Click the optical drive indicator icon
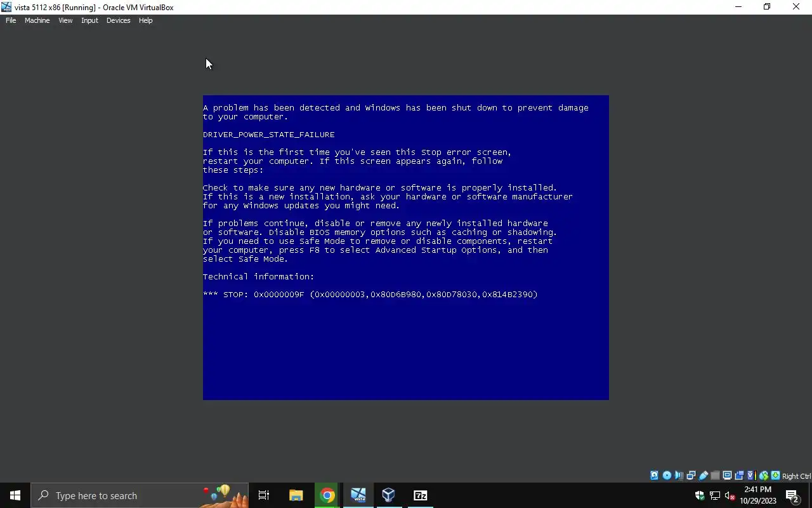812x508 pixels. click(667, 476)
